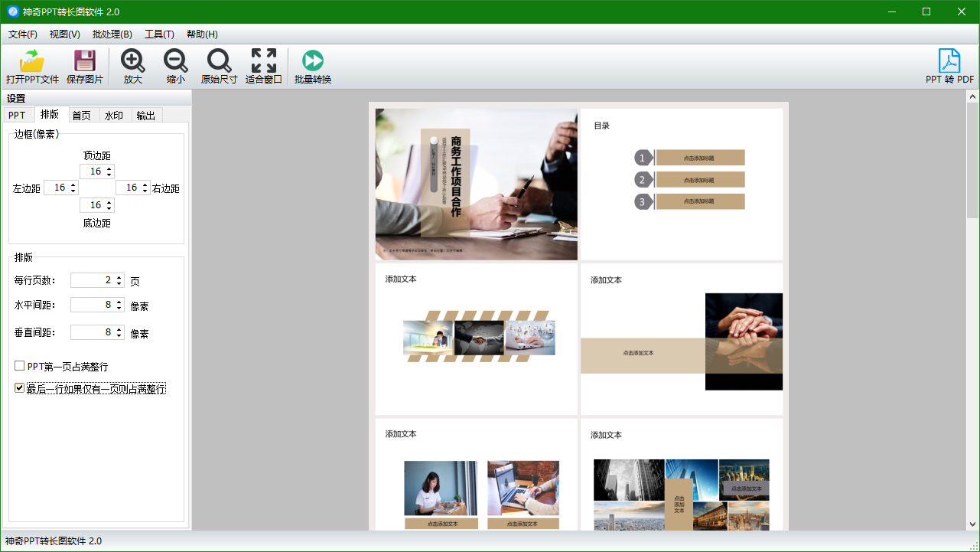Uncheck last row single page fills row
The height and width of the screenshot is (552, 980).
point(20,388)
